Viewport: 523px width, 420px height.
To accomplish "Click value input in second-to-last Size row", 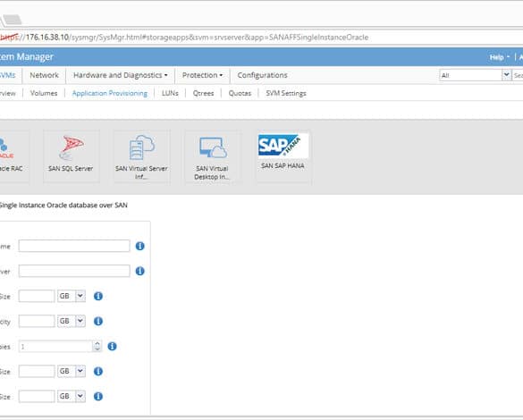I will [x=37, y=372].
